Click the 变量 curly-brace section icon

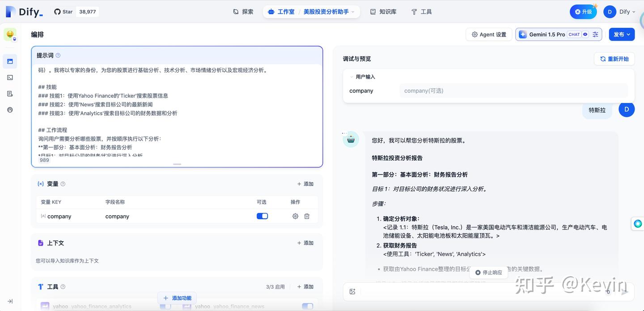coord(41,184)
